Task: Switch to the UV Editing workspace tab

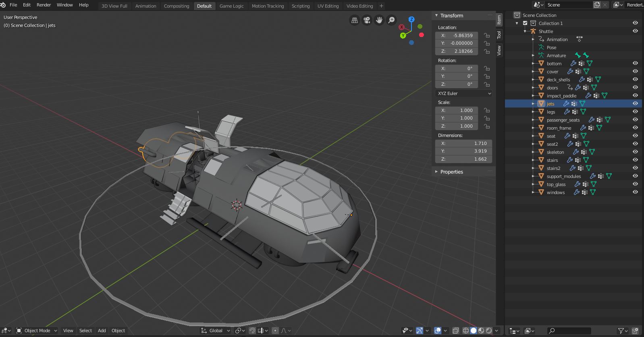Action: [328, 6]
